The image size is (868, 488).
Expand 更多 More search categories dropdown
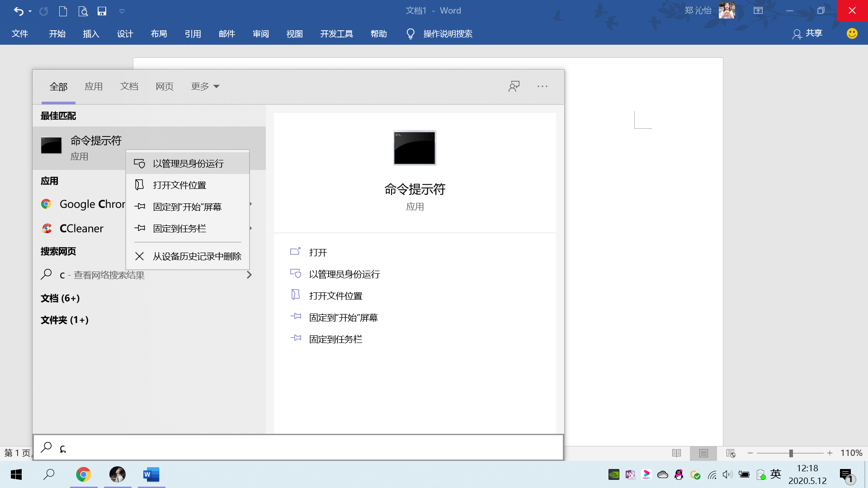coord(206,86)
